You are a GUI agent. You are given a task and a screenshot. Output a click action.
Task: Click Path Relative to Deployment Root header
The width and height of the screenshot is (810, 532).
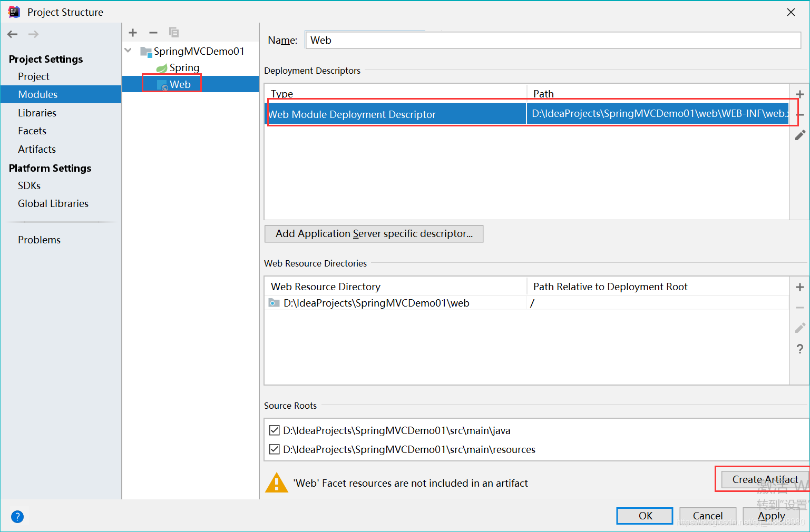[x=610, y=287]
